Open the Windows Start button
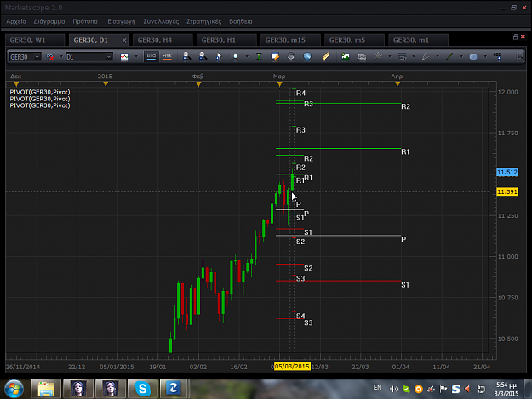532x399 pixels. pos(14,389)
